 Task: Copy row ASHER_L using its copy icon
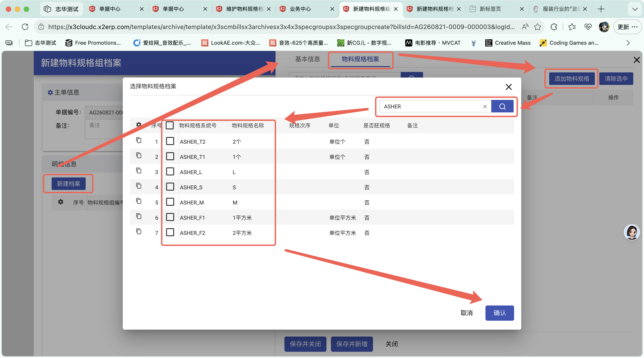139,171
